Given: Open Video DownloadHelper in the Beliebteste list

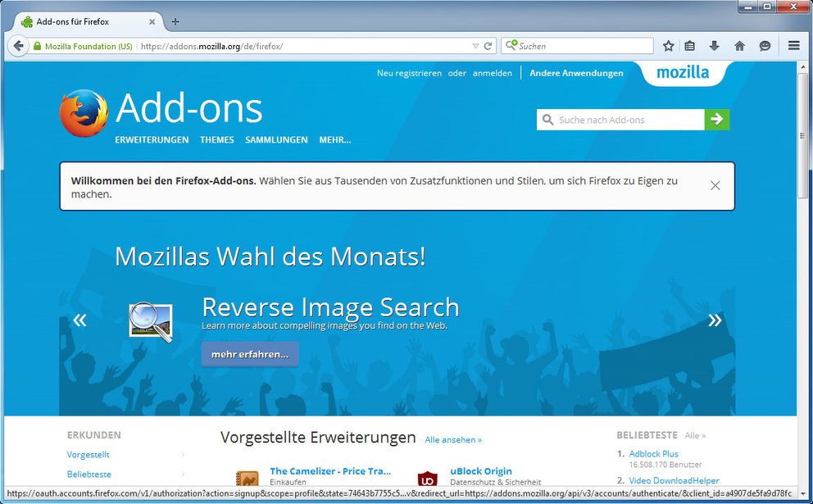Looking at the screenshot, I should tap(674, 481).
